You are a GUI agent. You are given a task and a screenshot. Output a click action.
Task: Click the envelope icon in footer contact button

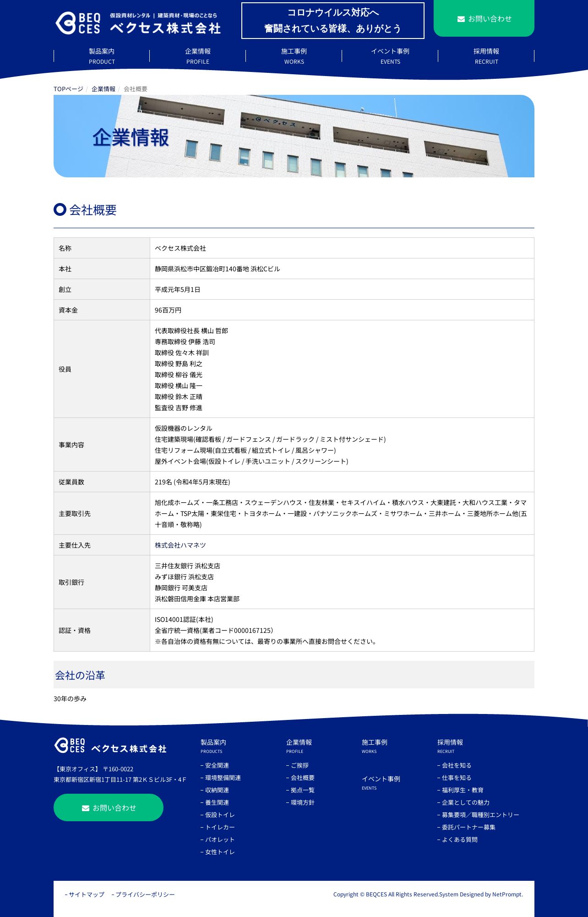click(x=85, y=808)
